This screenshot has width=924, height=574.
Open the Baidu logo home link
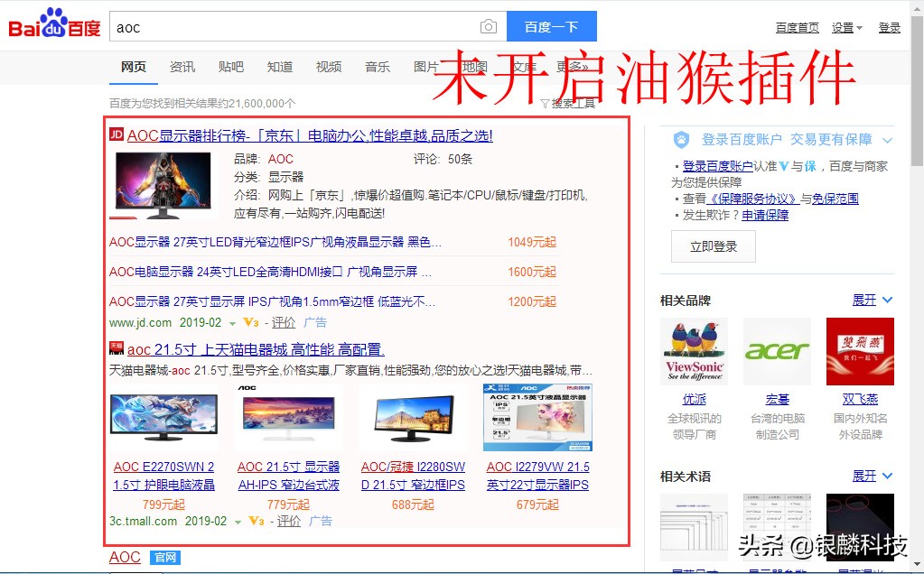[x=54, y=24]
